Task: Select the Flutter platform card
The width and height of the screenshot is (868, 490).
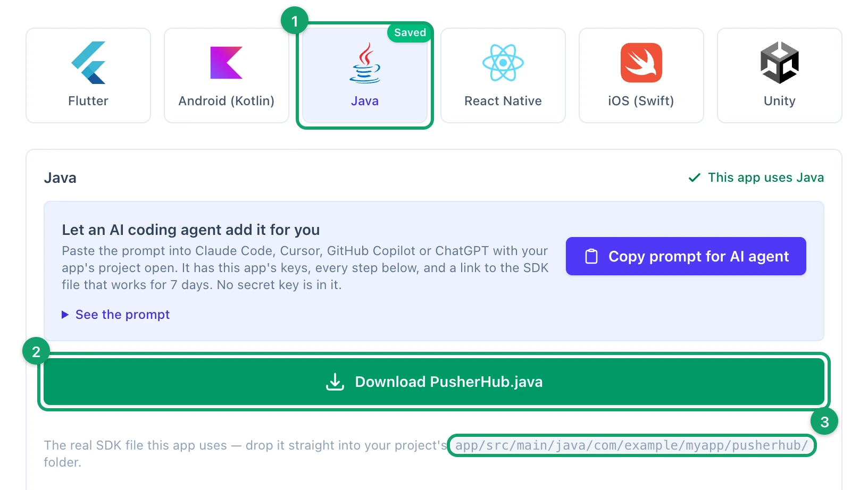Action: (88, 75)
